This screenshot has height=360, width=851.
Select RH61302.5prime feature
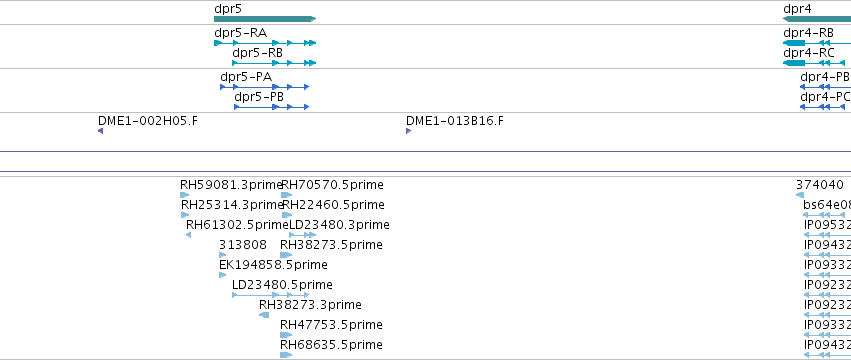[x=188, y=235]
